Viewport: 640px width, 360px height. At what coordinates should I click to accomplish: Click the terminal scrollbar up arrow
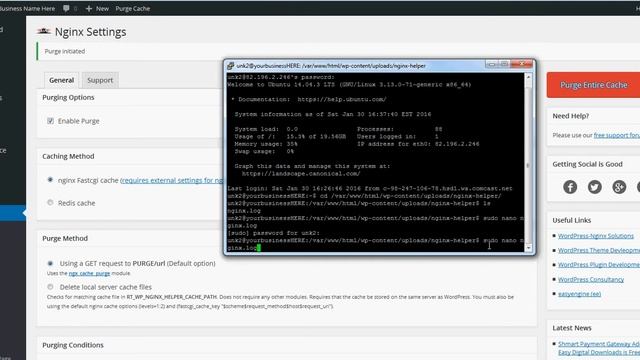click(529, 77)
